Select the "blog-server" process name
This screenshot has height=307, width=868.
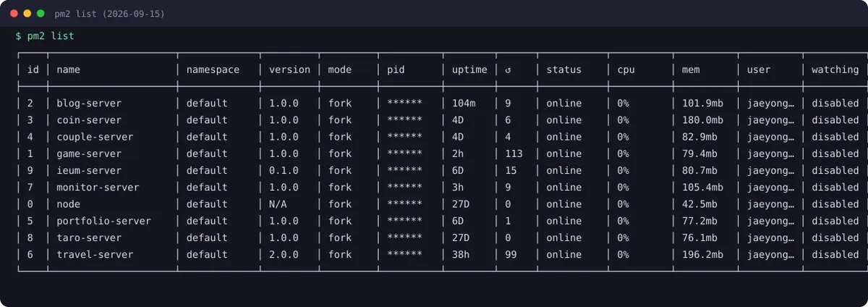pyautogui.click(x=89, y=104)
